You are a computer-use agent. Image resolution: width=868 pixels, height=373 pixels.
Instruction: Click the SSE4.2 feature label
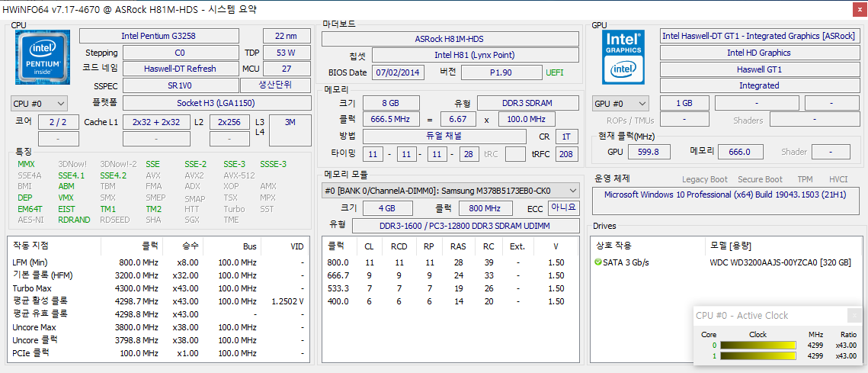114,175
